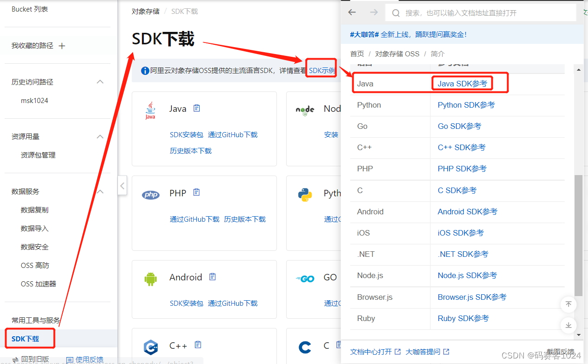The image size is (588, 364).
Task: Click the info icon in the SDK notice
Action: [x=145, y=71]
